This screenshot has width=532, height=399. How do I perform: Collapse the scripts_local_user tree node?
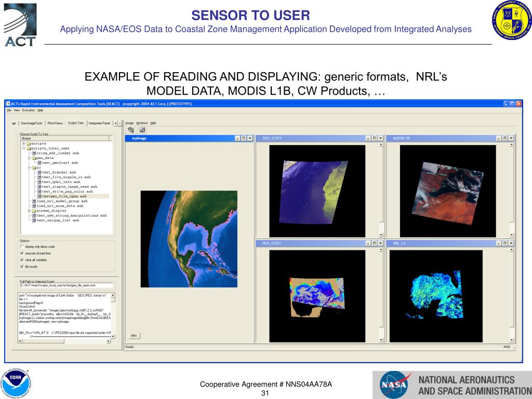(24, 148)
